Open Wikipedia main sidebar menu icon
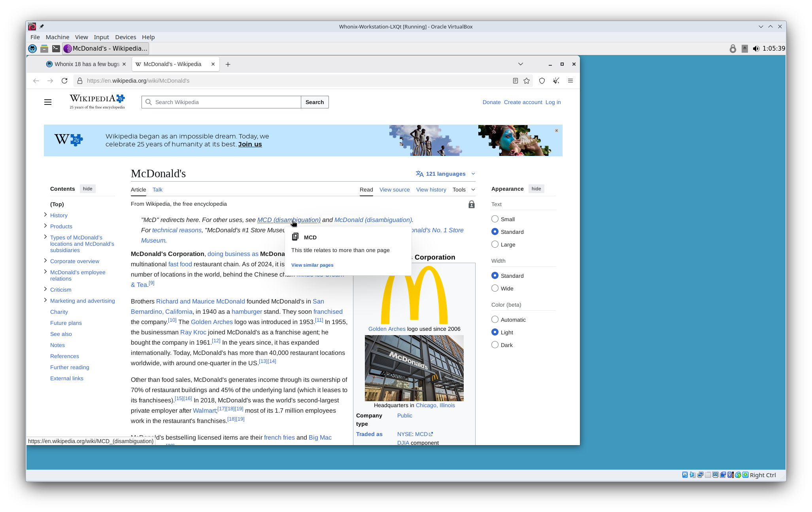 pos(48,102)
